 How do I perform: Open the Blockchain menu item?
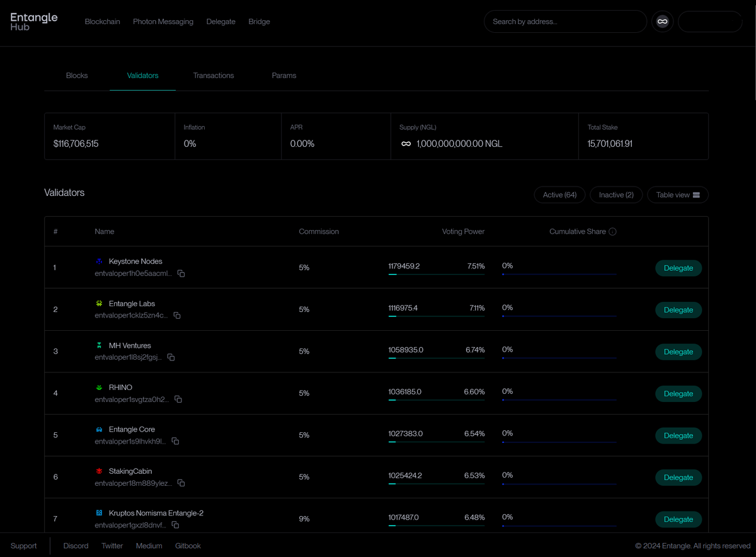102,21
